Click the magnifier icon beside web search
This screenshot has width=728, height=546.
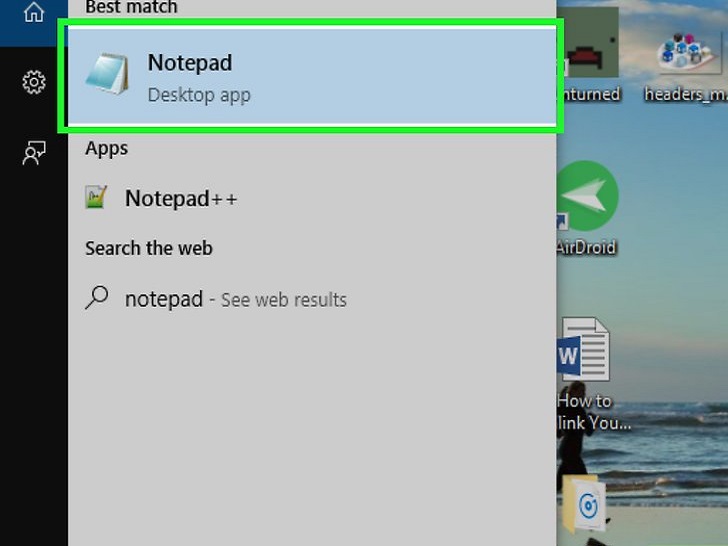(97, 298)
